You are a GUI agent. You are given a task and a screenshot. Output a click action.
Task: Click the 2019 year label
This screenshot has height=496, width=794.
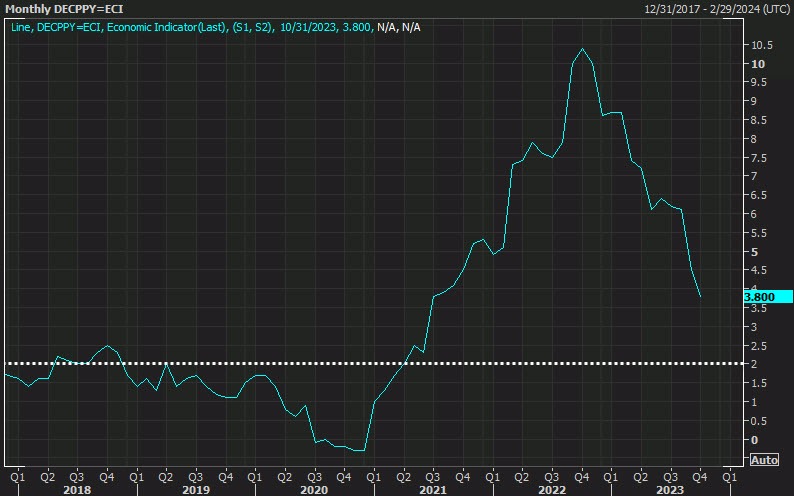click(x=194, y=490)
